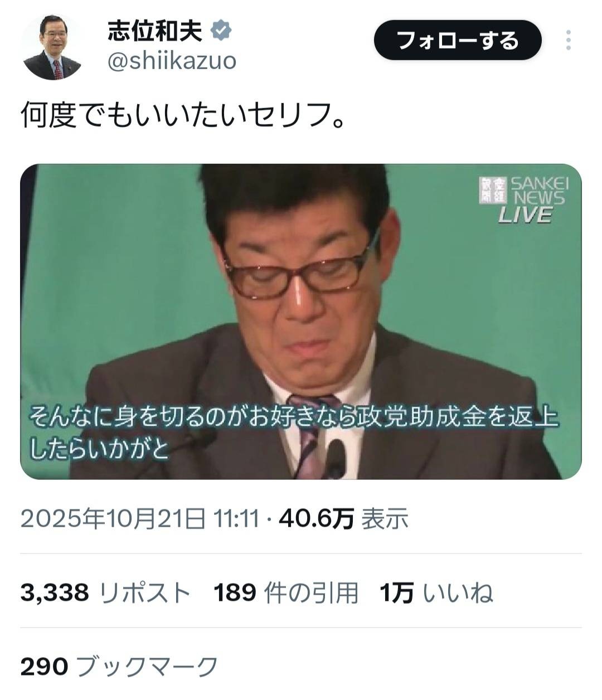Click the subtitle caption in the video image

click(294, 433)
